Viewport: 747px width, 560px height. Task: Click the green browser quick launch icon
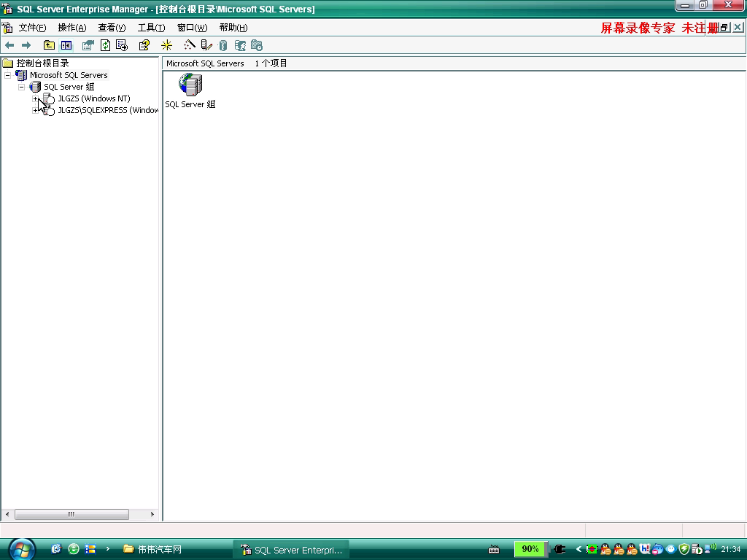click(74, 549)
